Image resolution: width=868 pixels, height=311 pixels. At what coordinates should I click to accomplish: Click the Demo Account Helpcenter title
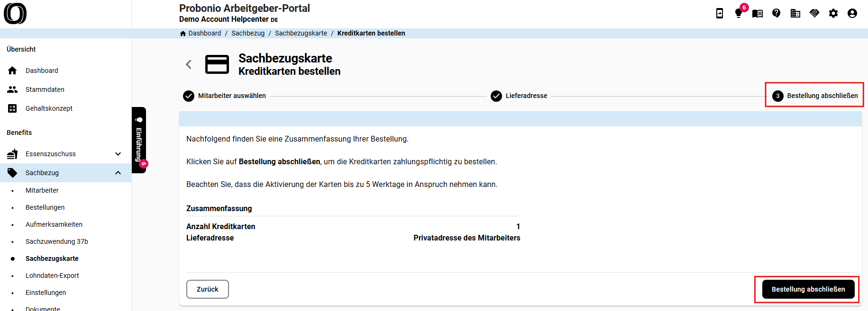pyautogui.click(x=228, y=19)
